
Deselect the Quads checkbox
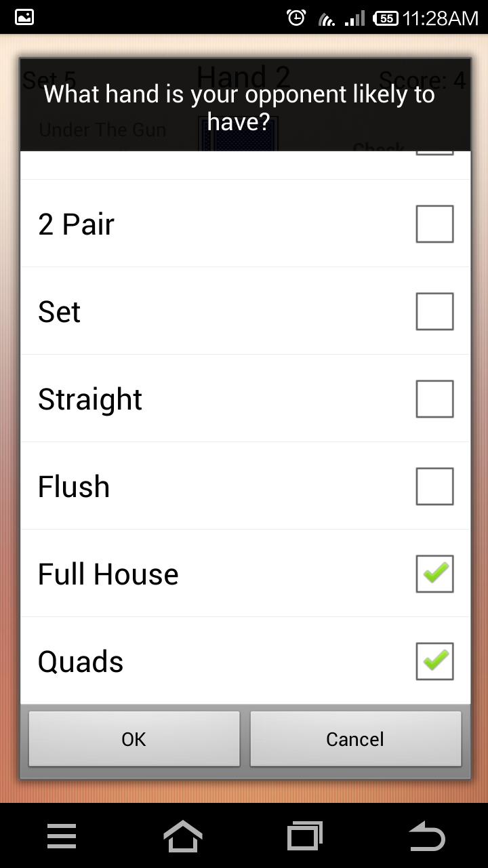(x=434, y=661)
